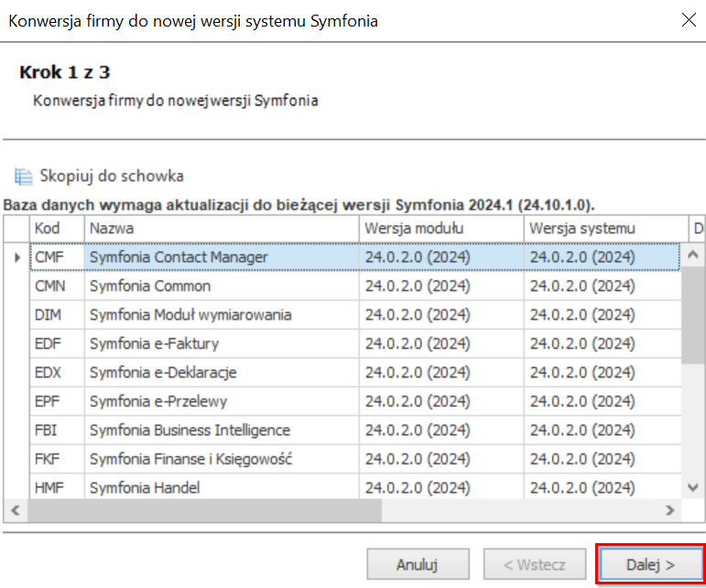Select the Symfonia e-Faktury row
The image size is (706, 588).
355,343
